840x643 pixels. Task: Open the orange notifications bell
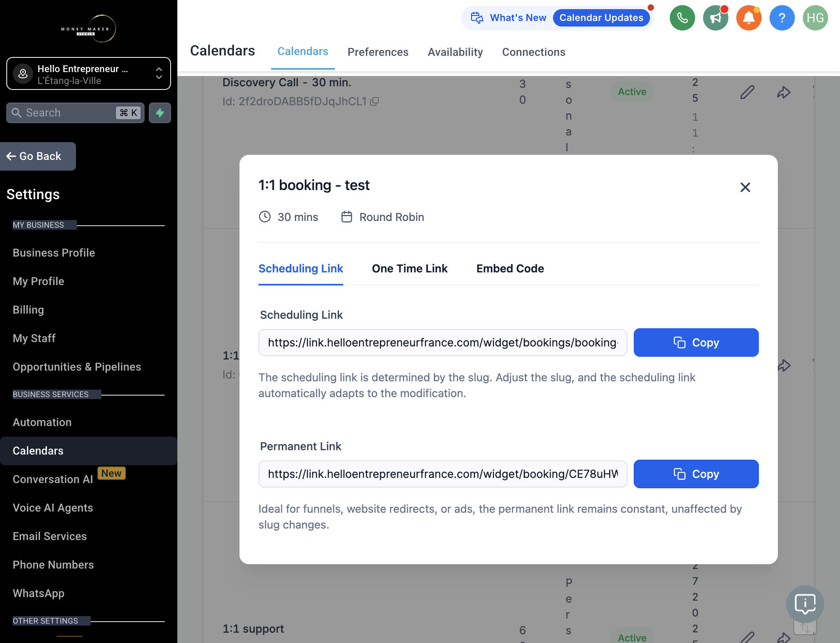click(749, 18)
